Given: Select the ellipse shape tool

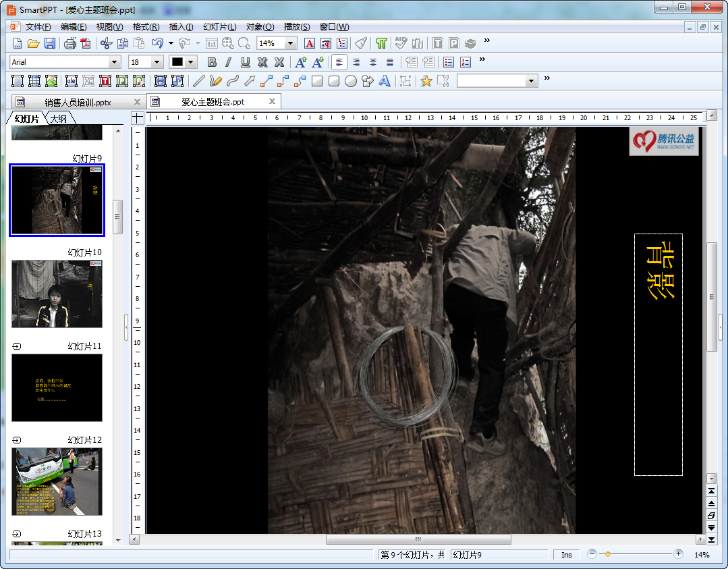Looking at the screenshot, I should coord(351,81).
